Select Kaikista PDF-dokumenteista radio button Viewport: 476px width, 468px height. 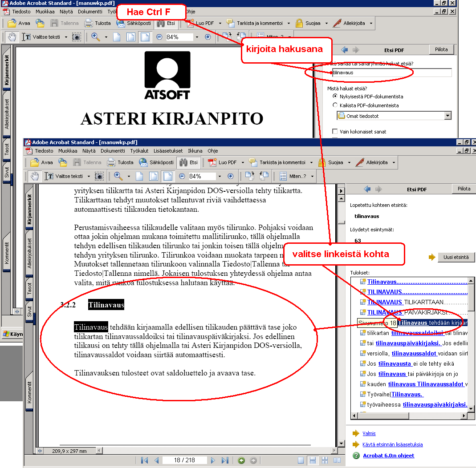[335, 105]
